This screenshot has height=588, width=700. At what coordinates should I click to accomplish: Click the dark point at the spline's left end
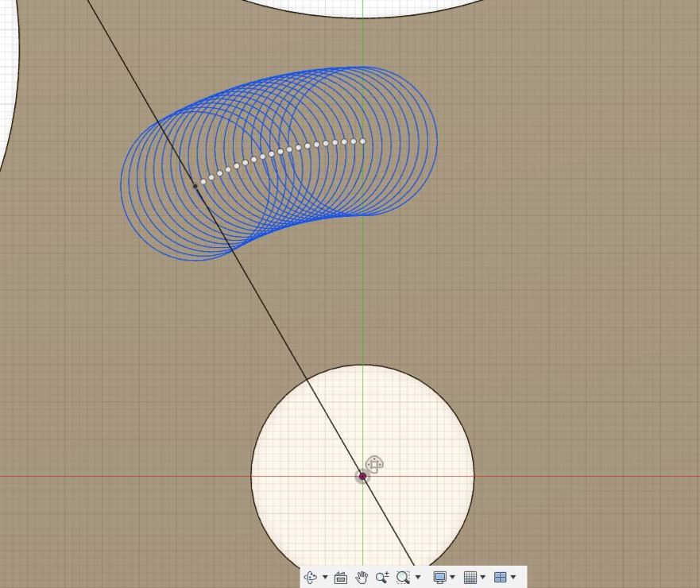[x=195, y=186]
